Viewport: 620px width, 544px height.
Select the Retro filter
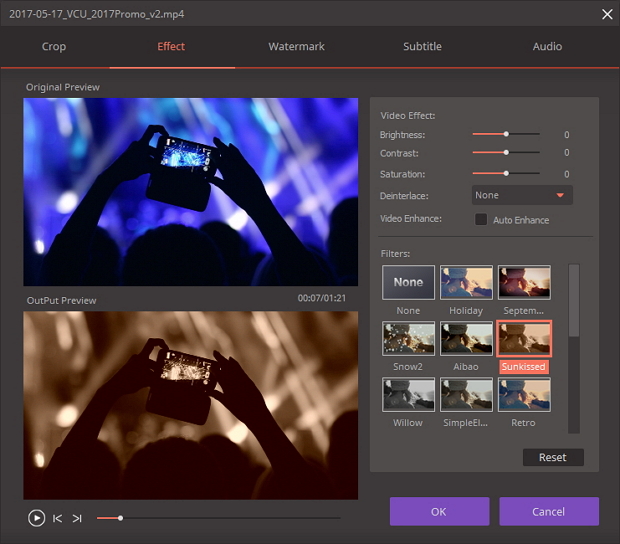point(524,394)
